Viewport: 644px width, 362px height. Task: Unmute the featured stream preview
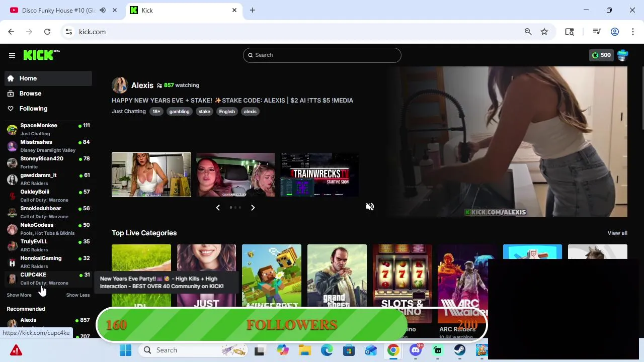point(370,207)
